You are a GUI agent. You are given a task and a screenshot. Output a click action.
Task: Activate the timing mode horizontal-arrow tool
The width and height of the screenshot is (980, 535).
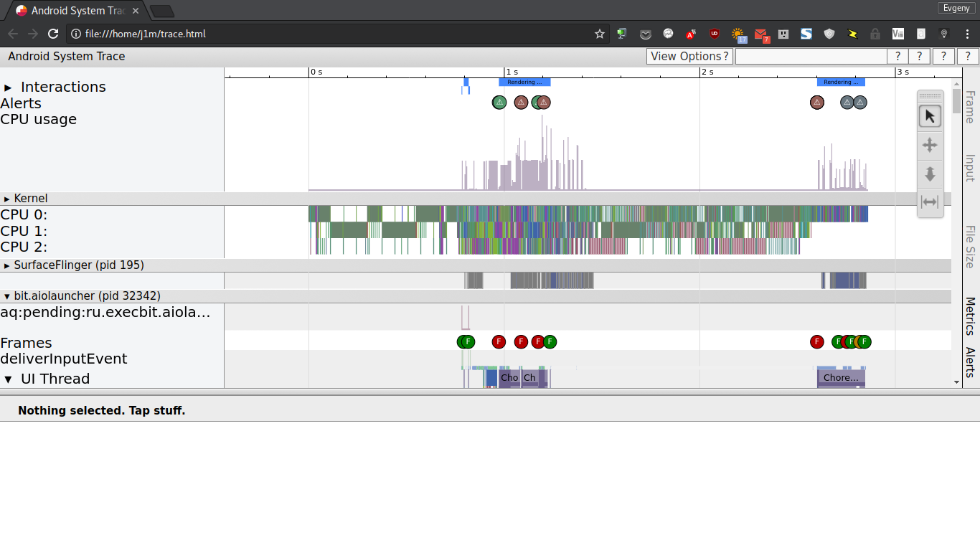[x=930, y=202]
